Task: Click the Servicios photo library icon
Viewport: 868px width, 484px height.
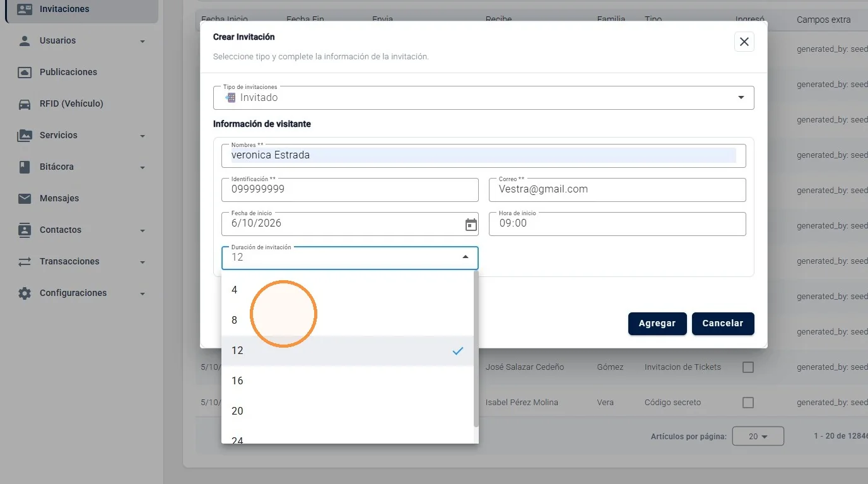Action: point(25,135)
